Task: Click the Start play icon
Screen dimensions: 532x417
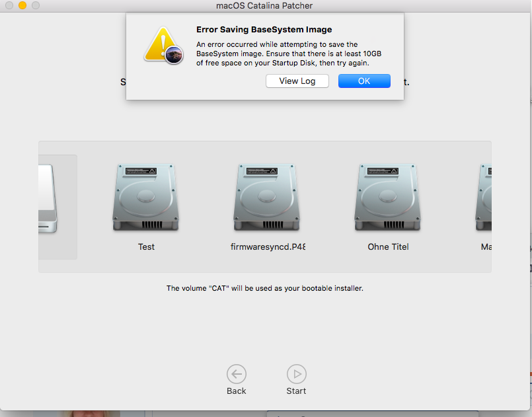Action: point(297,374)
